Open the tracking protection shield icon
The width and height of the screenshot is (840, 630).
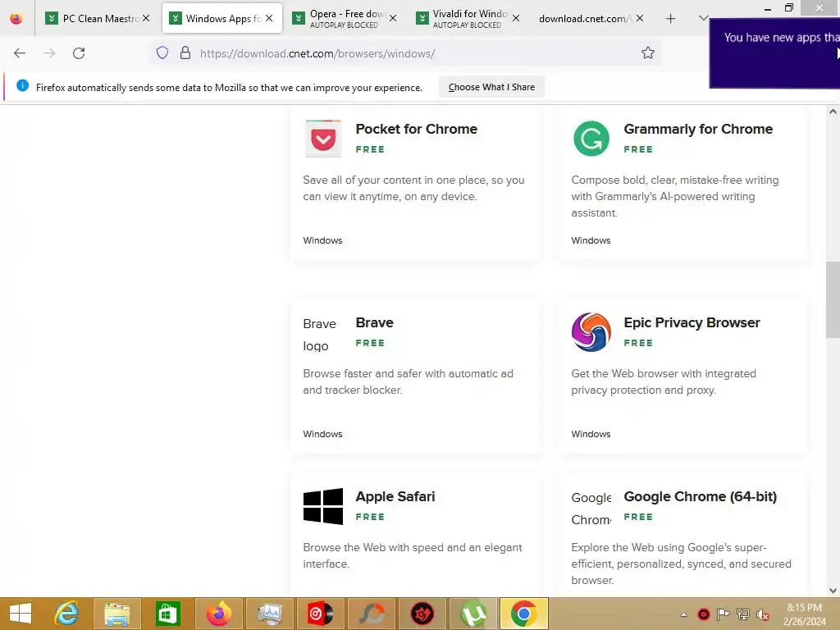click(162, 52)
